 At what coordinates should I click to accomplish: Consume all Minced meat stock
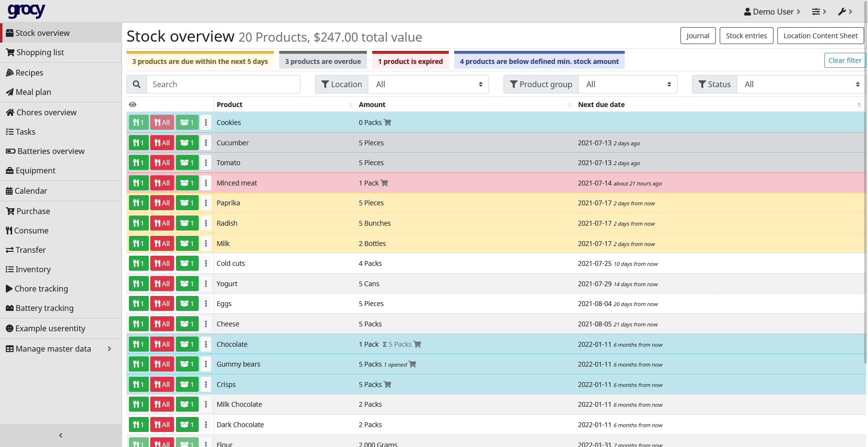tap(162, 183)
